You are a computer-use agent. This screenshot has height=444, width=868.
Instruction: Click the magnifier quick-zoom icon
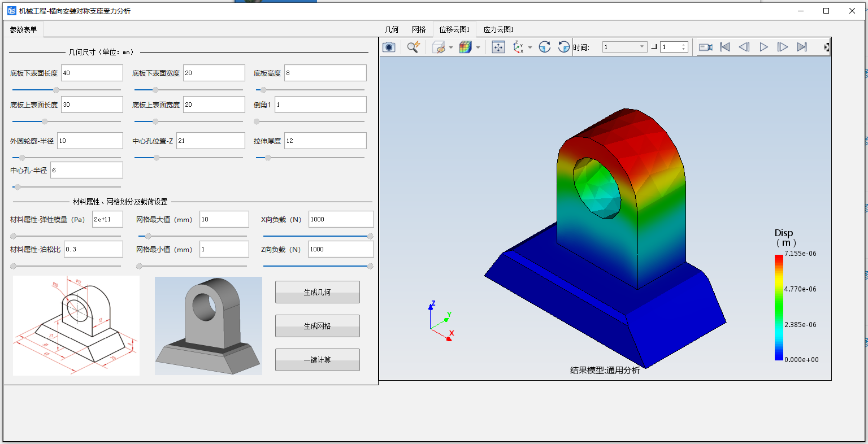414,47
